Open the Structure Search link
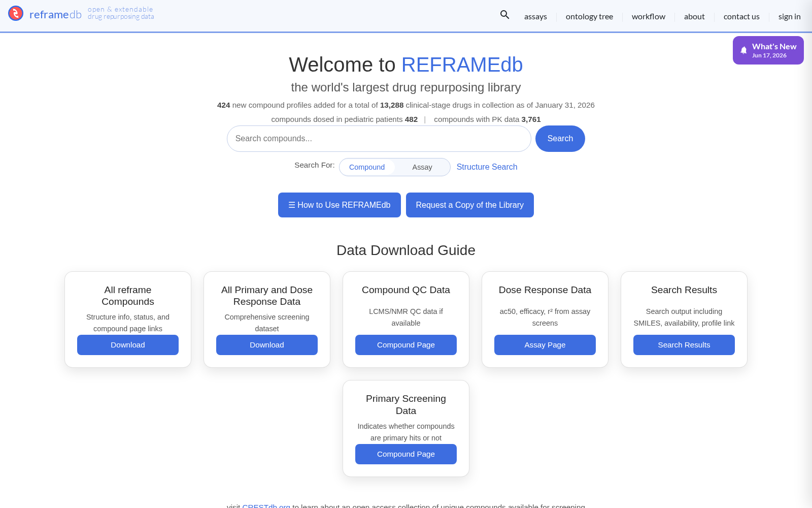The image size is (812, 508). coord(487,167)
